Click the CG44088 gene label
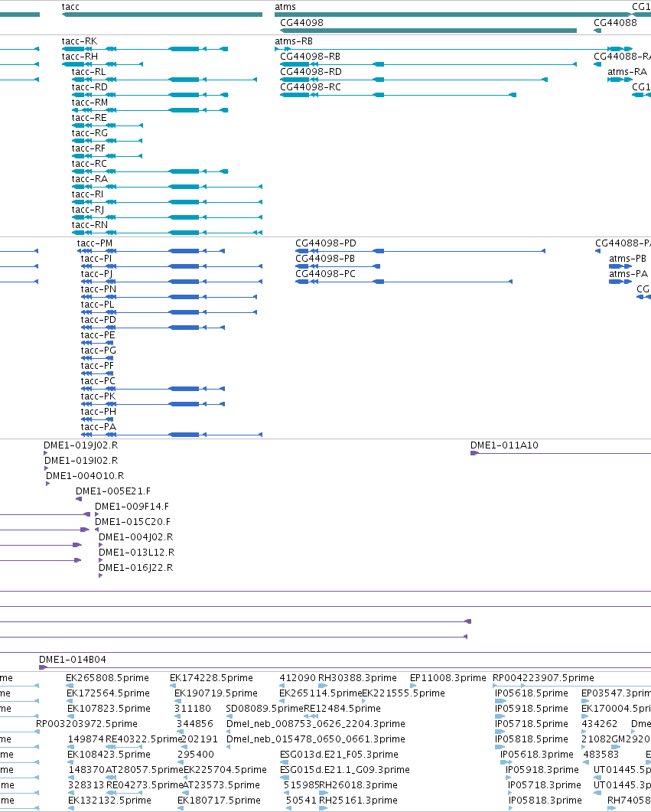 click(x=615, y=23)
